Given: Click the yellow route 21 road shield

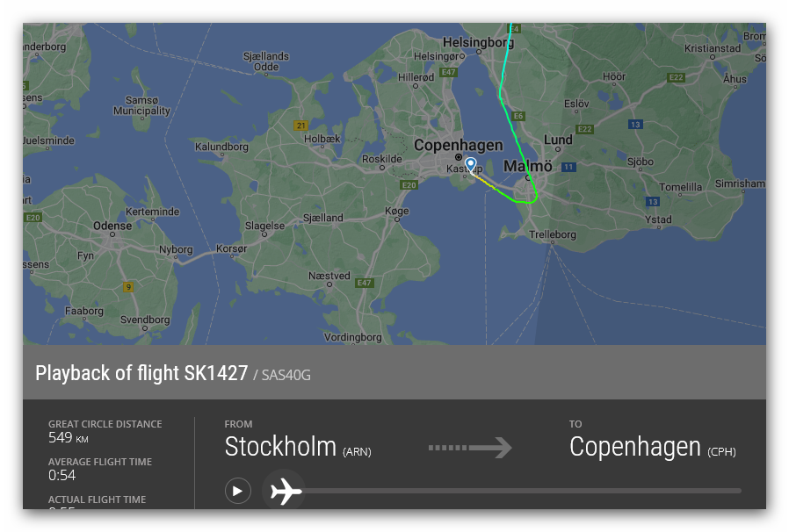Looking at the screenshot, I should pyautogui.click(x=301, y=126).
